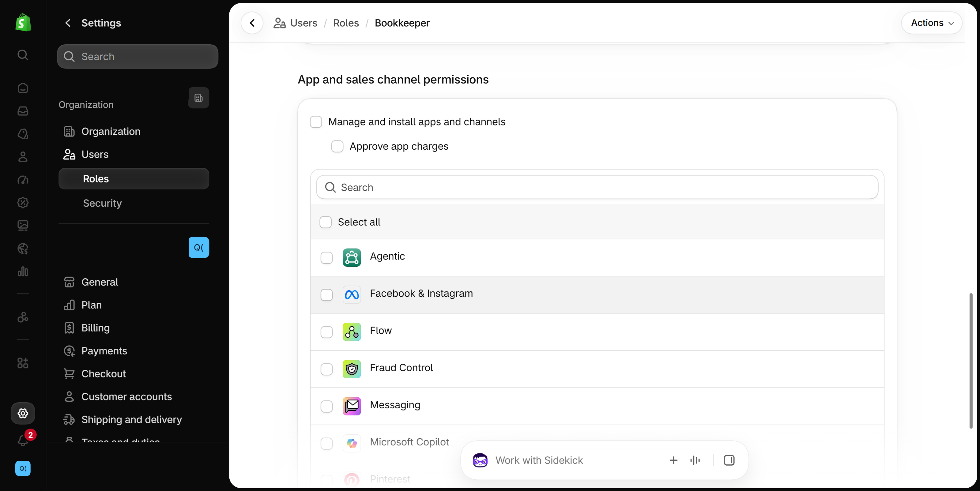The height and width of the screenshot is (491, 980).
Task: Open Users in settings menu
Action: click(x=134, y=154)
